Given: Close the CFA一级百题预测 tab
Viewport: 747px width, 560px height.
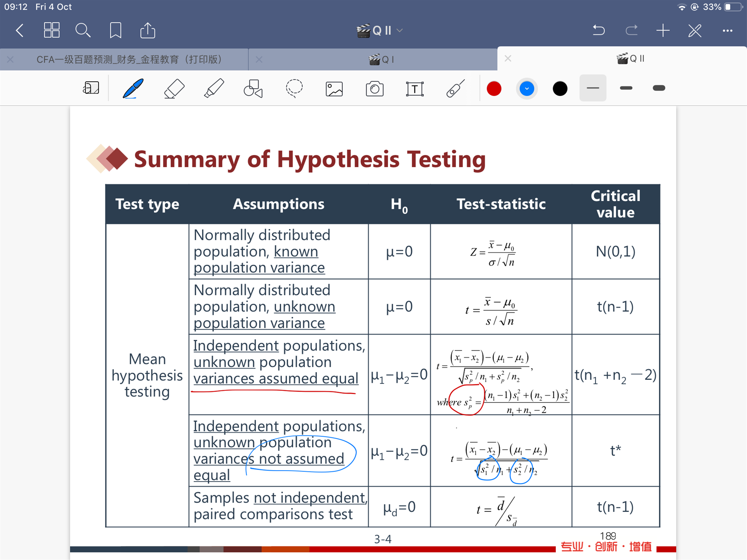Looking at the screenshot, I should pyautogui.click(x=10, y=59).
